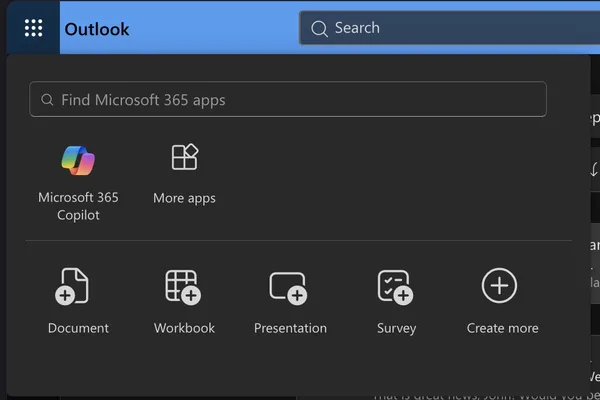Focus the Outlook Search box

449,28
